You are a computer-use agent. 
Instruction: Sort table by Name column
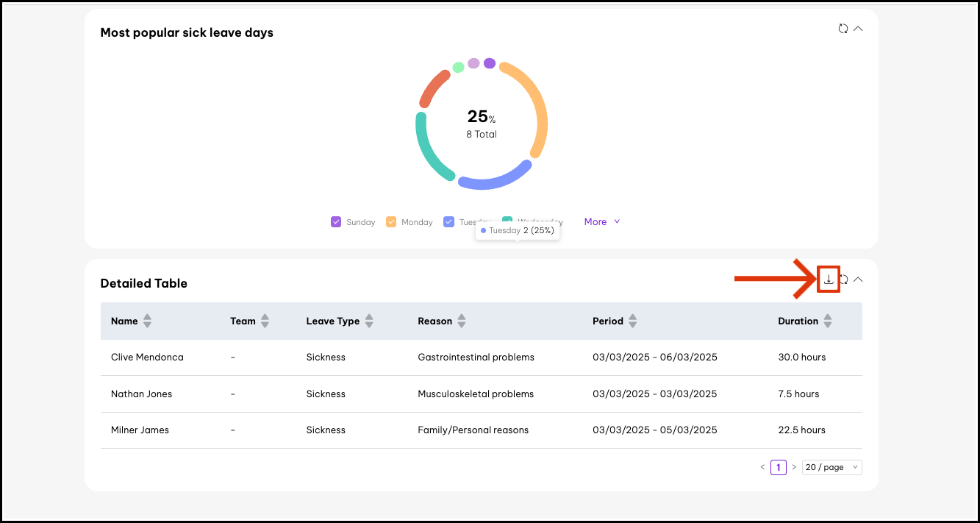coord(147,321)
